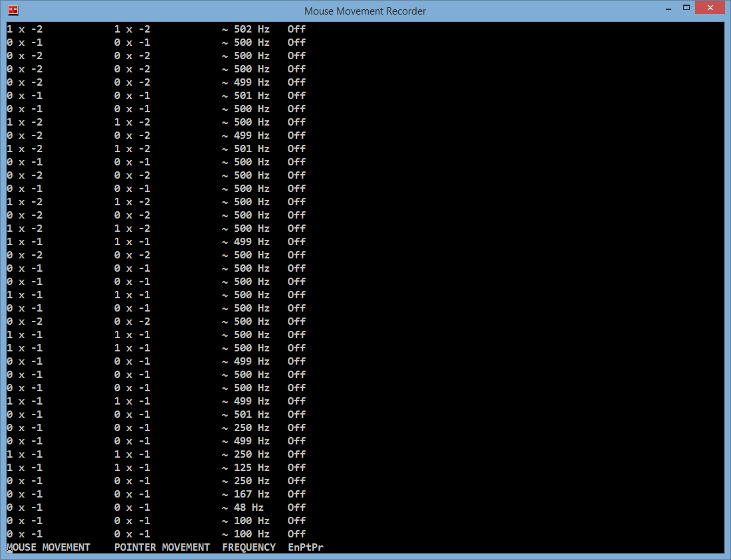Click the 'POINTER MOVEMENT' column header
Viewport: 731px width, 560px height.
click(x=162, y=547)
